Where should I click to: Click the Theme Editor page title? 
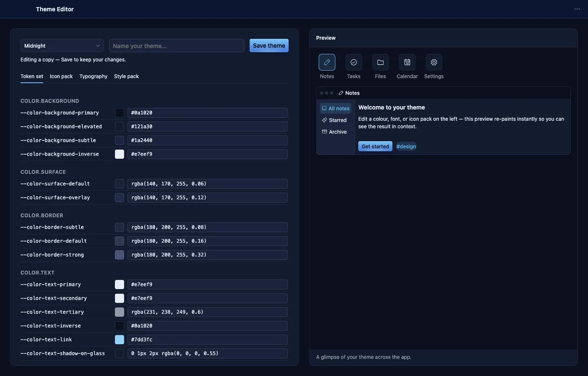[x=55, y=9]
